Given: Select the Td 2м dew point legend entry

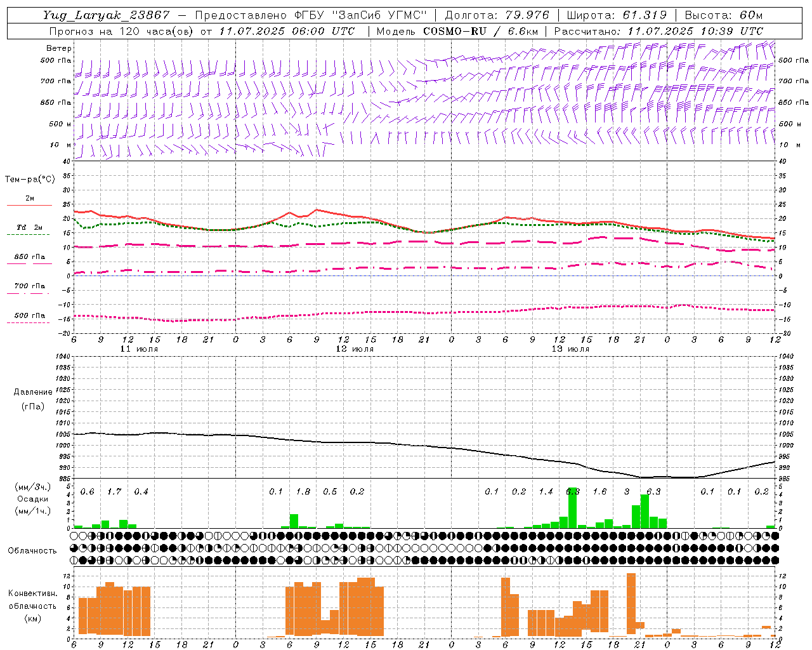Looking at the screenshot, I should click(30, 230).
